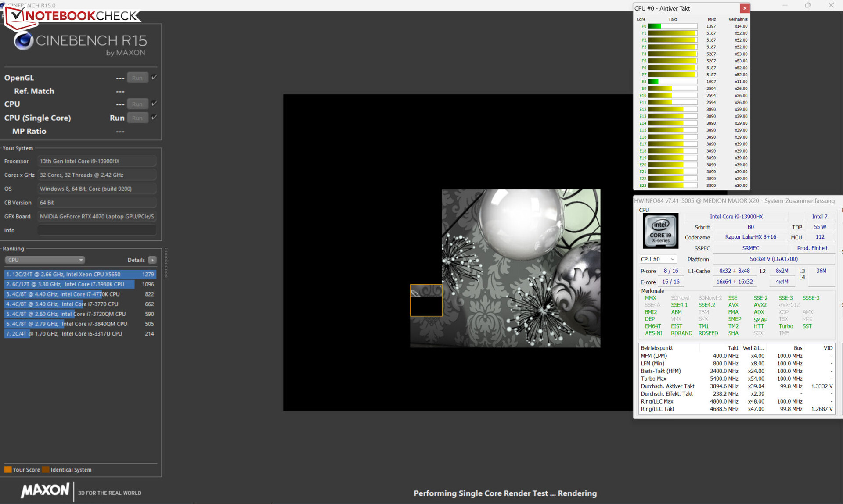Click the MAXON logo at bottom
Image resolution: width=843 pixels, height=504 pixels.
click(45, 490)
